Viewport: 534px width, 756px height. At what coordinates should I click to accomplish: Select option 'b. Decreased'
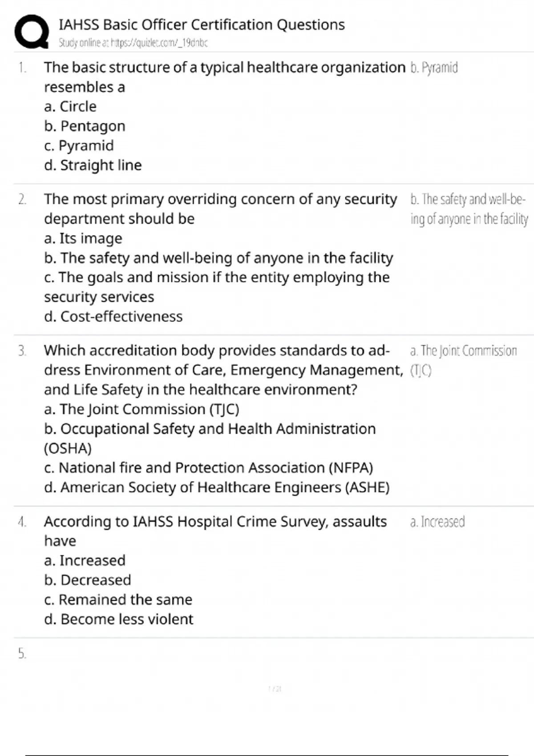tap(88, 580)
